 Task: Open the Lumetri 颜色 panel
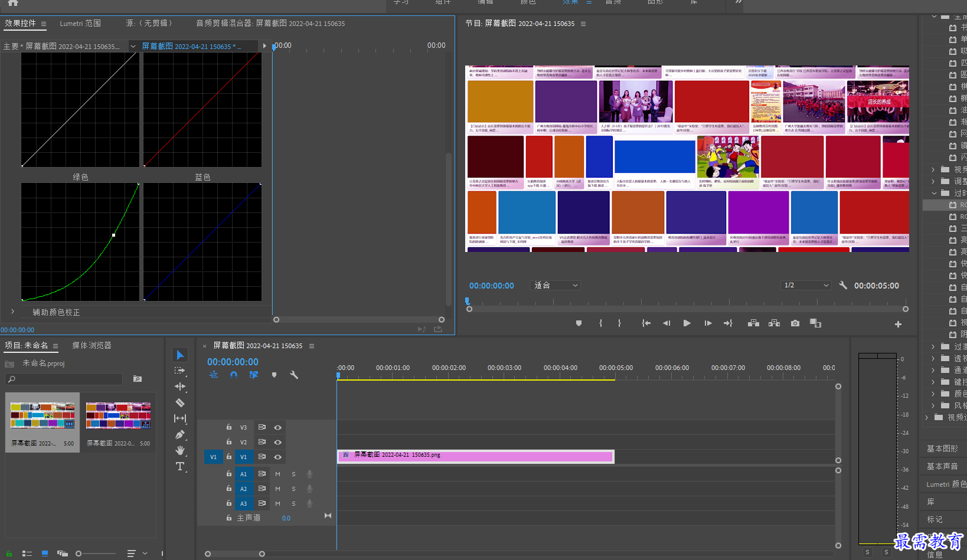click(946, 484)
